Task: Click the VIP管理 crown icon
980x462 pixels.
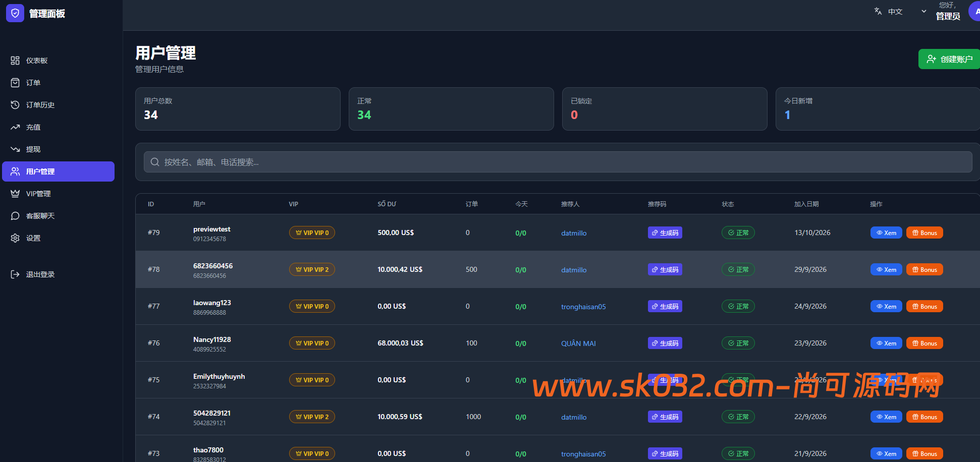Action: pos(15,194)
